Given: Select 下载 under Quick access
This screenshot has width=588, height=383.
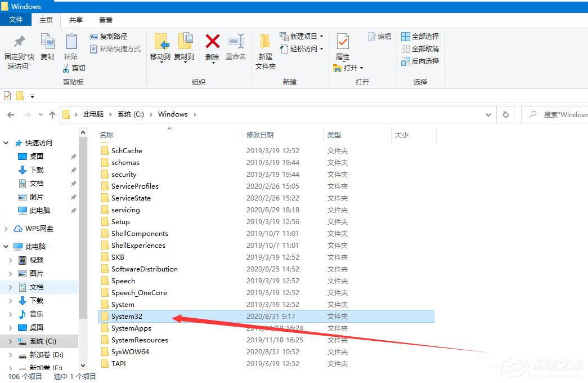Looking at the screenshot, I should [37, 170].
